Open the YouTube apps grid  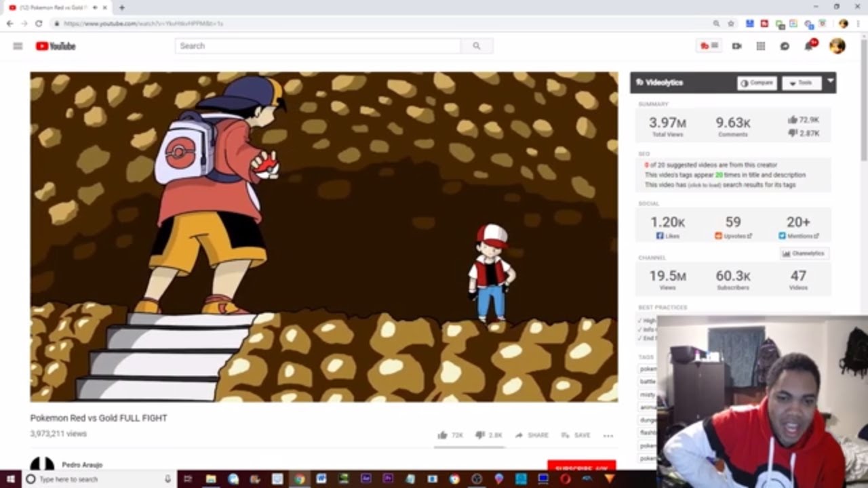761,46
